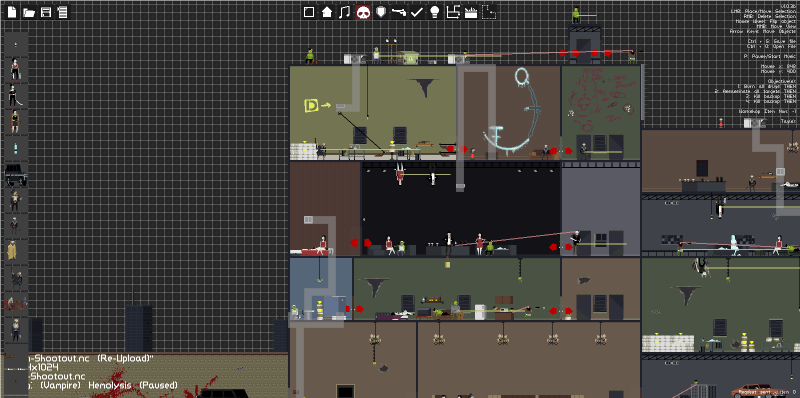The width and height of the screenshot is (800, 398).
Task: Select the skull enemies category
Action: pyautogui.click(x=363, y=12)
